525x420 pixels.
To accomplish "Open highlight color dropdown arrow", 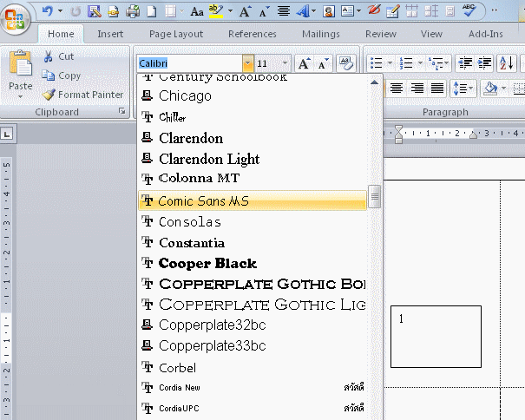I will click(230, 11).
